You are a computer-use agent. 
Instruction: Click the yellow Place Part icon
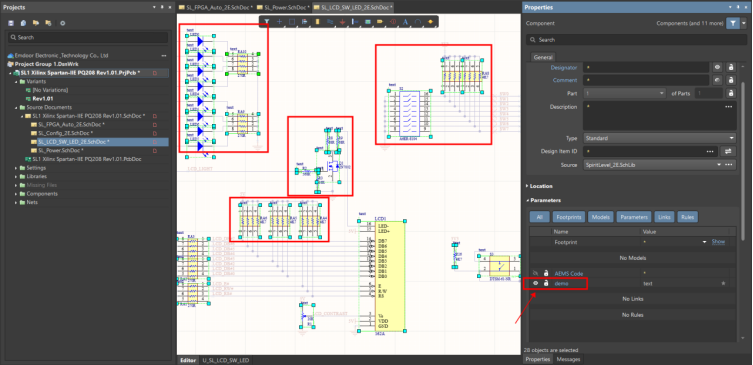(x=317, y=22)
